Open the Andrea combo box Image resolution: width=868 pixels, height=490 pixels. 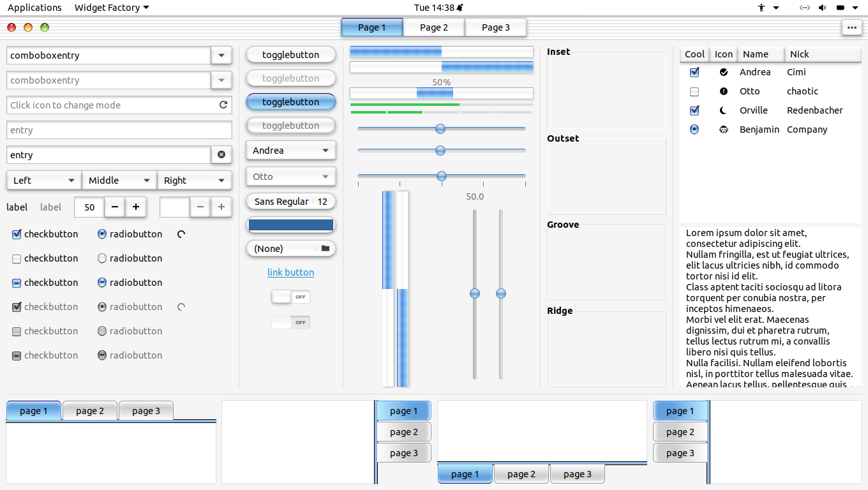coord(291,151)
